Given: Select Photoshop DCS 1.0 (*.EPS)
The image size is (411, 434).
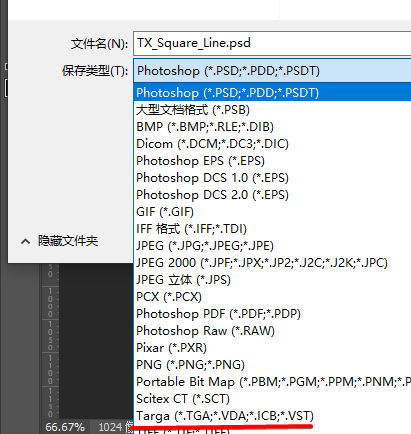Looking at the screenshot, I should (272, 178).
